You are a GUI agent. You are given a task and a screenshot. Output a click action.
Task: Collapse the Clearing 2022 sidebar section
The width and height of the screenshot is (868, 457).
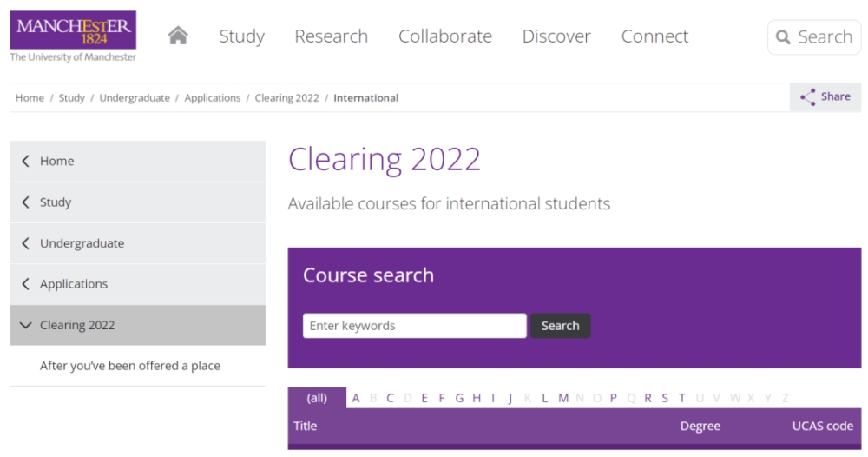(25, 325)
